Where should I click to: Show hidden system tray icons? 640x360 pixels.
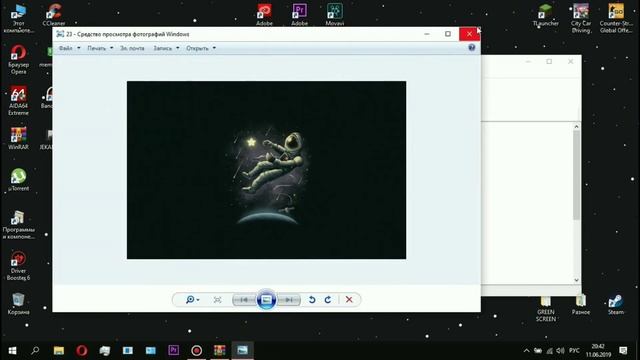coord(527,351)
